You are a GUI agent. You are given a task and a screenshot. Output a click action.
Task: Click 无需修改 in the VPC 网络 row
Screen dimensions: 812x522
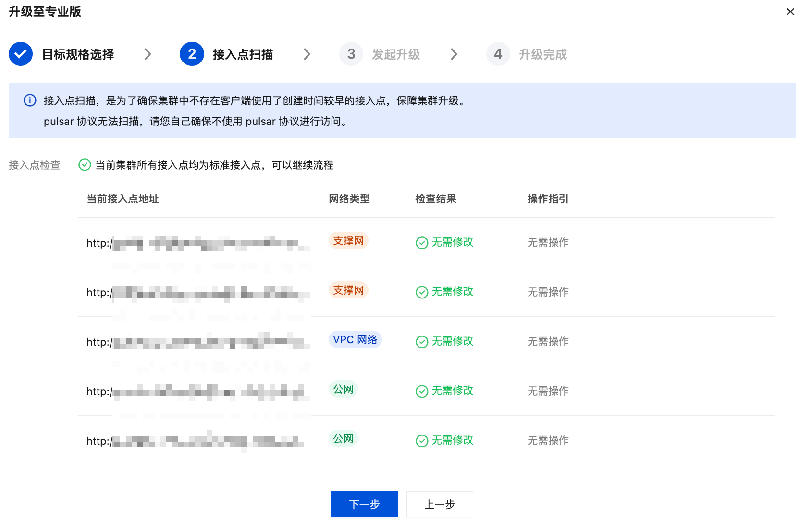[x=453, y=341]
